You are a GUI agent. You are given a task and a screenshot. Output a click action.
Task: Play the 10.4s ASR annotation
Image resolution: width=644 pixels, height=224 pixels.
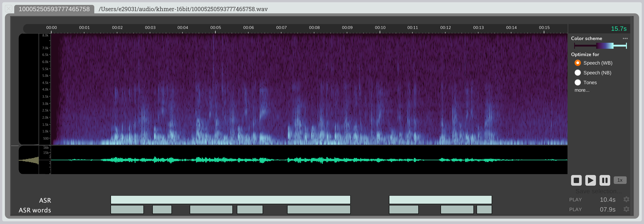(x=575, y=200)
